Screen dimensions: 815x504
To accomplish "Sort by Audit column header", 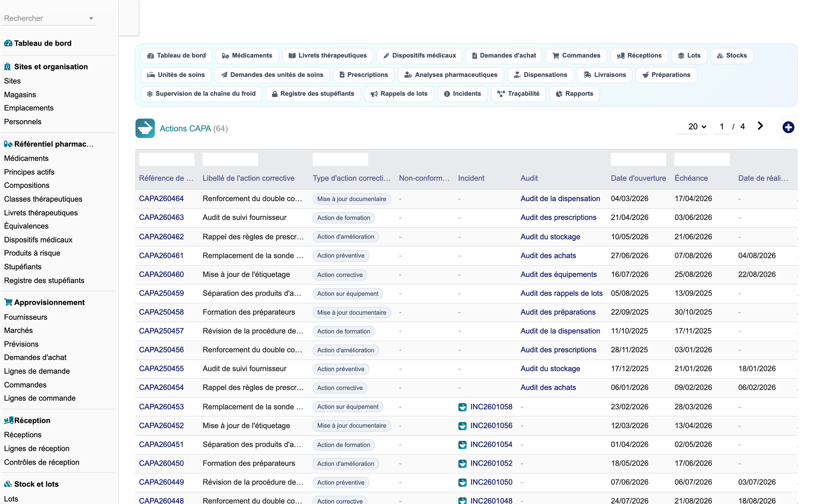I will [529, 178].
